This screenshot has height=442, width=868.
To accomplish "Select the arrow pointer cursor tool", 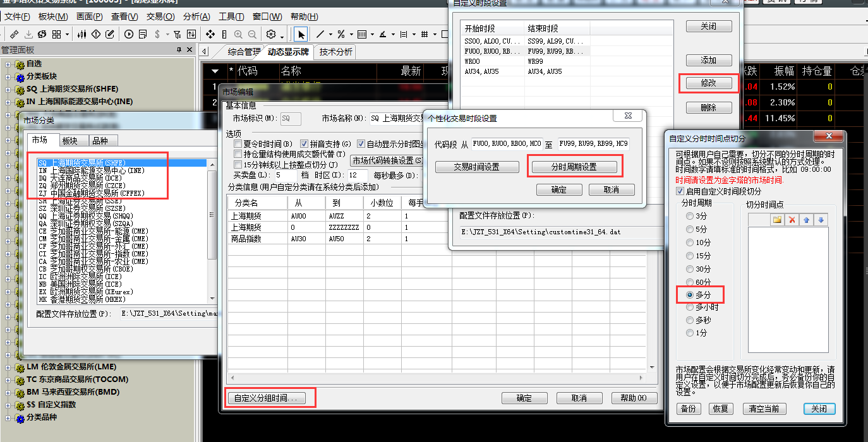I will [301, 34].
